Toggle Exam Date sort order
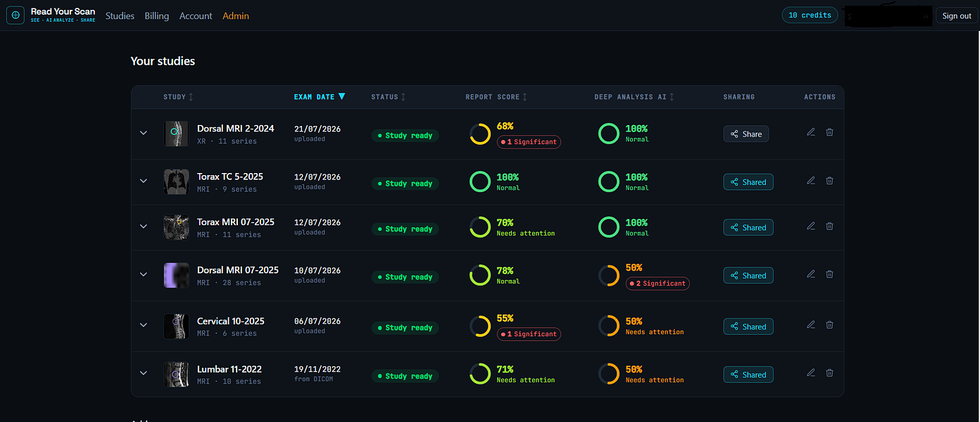The width and height of the screenshot is (980, 422). click(320, 97)
